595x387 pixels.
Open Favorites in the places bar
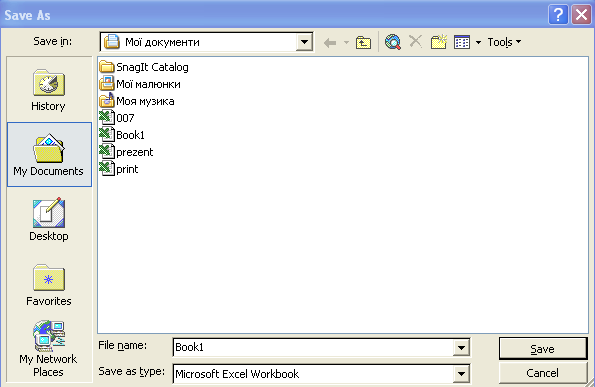pyautogui.click(x=49, y=285)
